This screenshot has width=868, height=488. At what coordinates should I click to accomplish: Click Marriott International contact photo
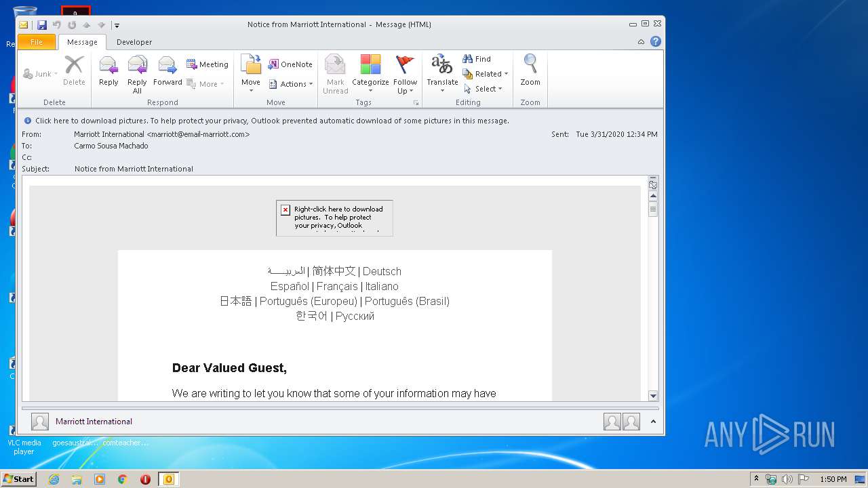pyautogui.click(x=40, y=422)
